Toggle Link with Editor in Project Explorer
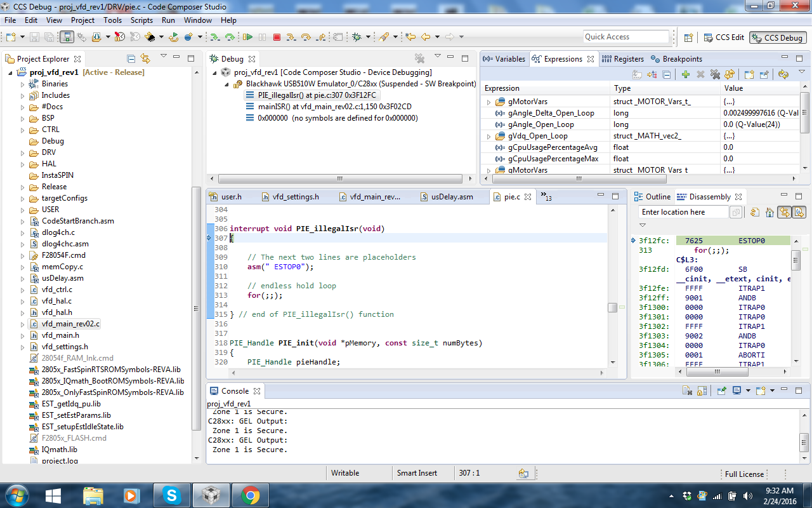This screenshot has height=508, width=812. click(x=145, y=59)
